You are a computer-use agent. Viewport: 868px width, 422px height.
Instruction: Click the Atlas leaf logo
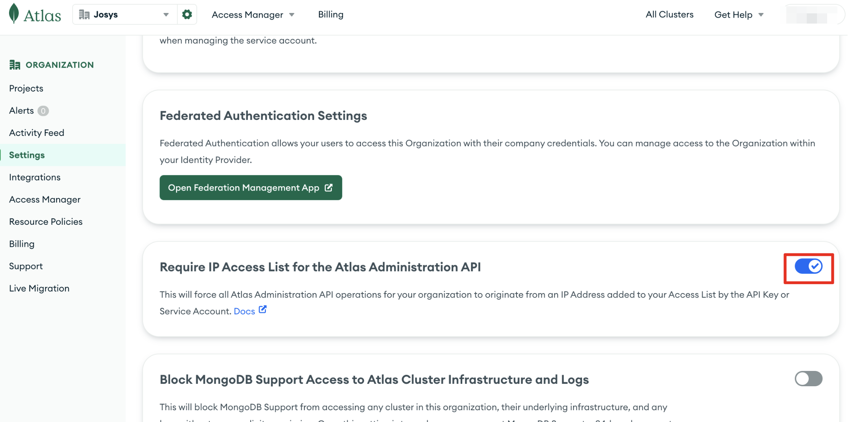tap(14, 14)
